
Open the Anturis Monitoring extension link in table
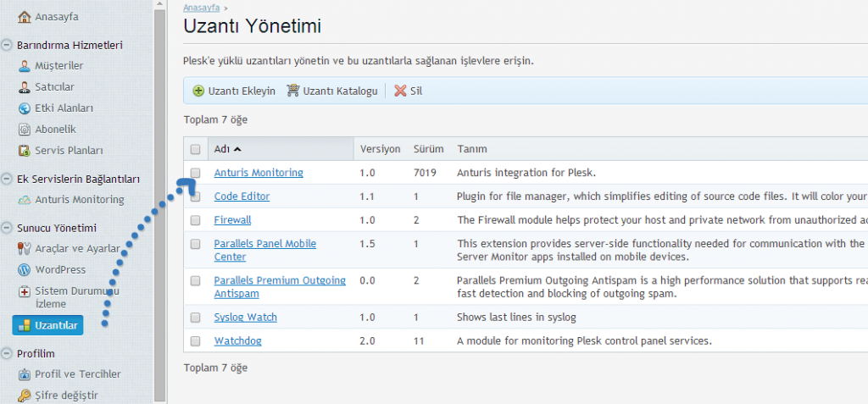[x=259, y=173]
